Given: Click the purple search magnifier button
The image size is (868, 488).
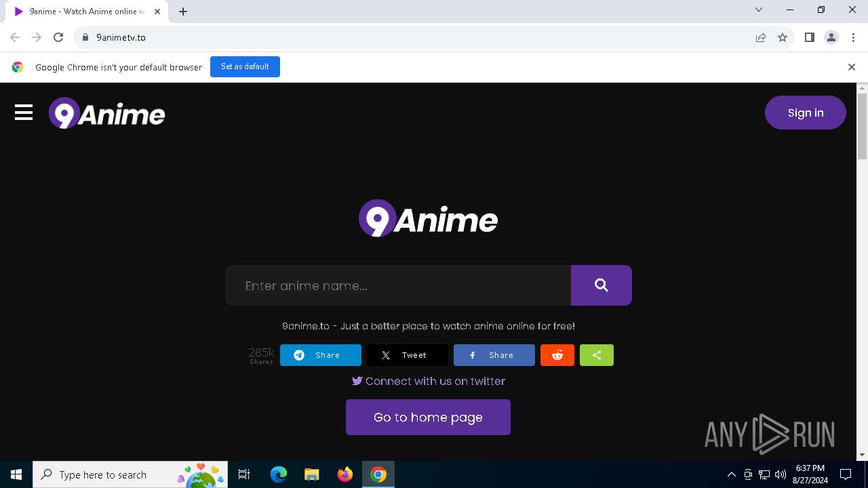Looking at the screenshot, I should click(601, 285).
